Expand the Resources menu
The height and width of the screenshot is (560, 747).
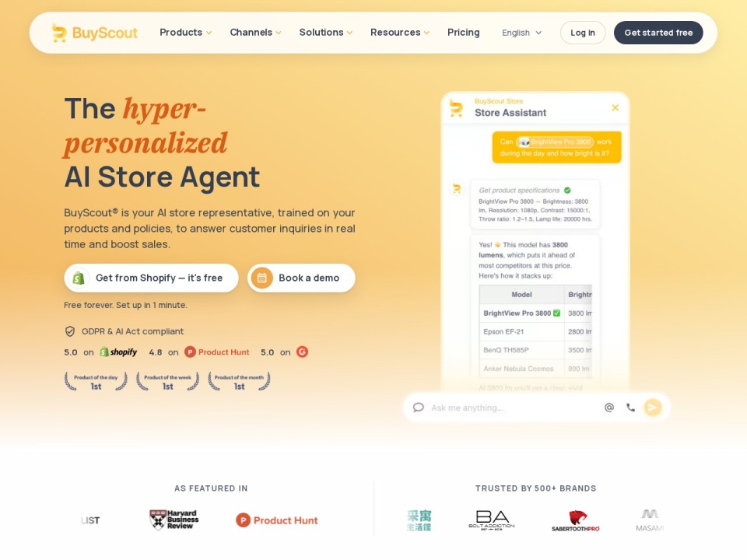(x=400, y=33)
